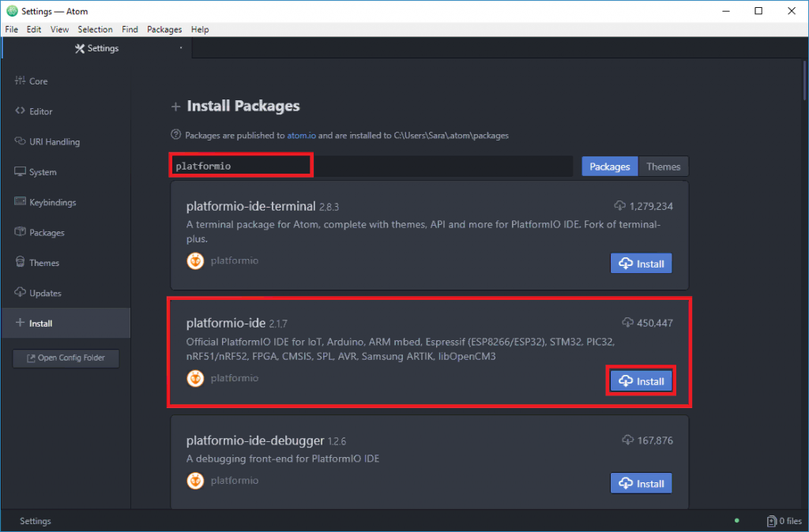Image resolution: width=809 pixels, height=532 pixels.
Task: Switch search filter to Themes
Action: [663, 167]
